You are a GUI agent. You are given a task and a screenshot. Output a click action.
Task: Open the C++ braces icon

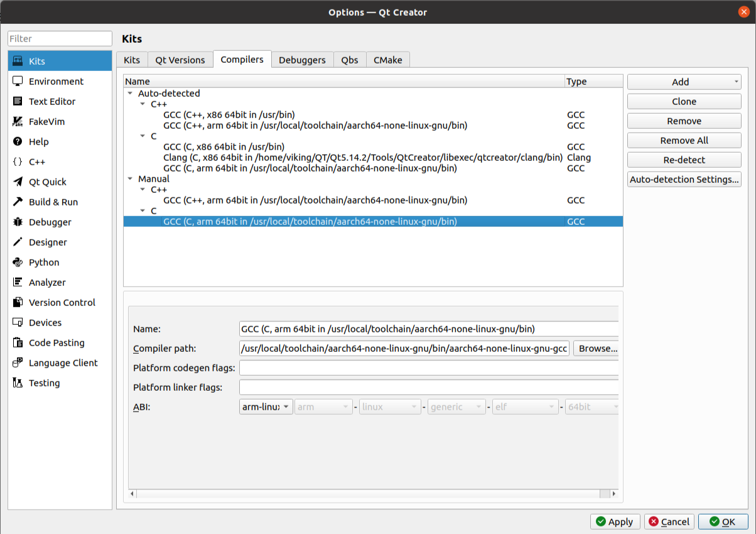tap(18, 161)
